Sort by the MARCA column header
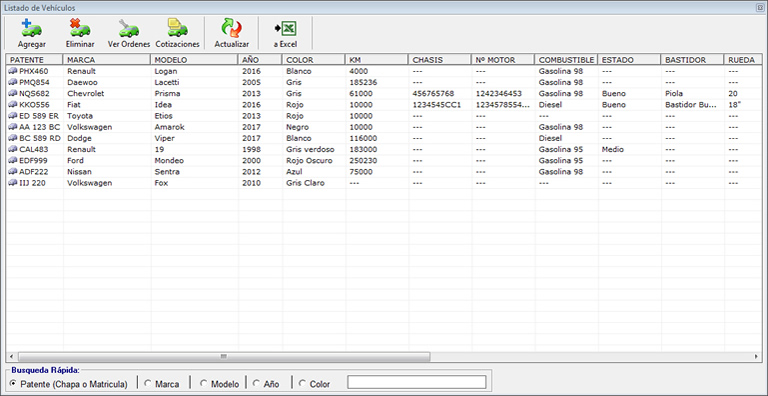 [x=106, y=60]
